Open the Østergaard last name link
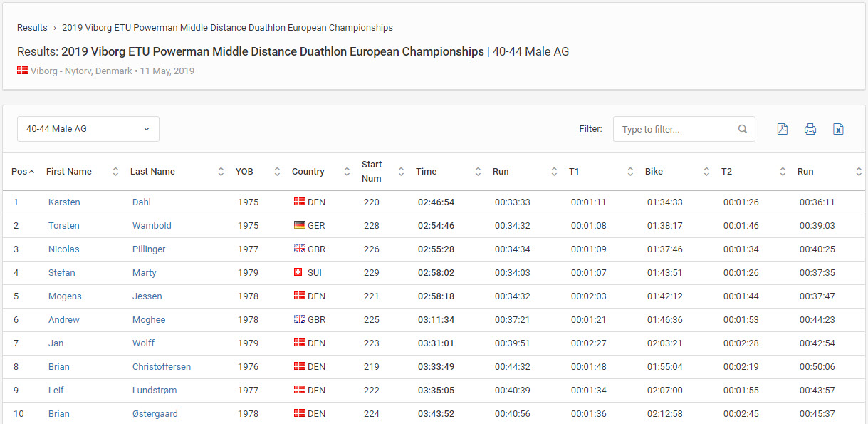The image size is (868, 424). pos(155,413)
